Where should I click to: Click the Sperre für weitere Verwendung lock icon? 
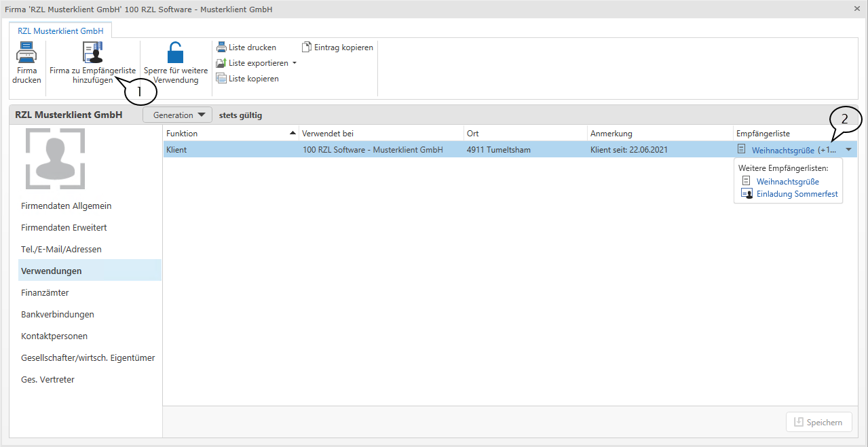pos(175,52)
